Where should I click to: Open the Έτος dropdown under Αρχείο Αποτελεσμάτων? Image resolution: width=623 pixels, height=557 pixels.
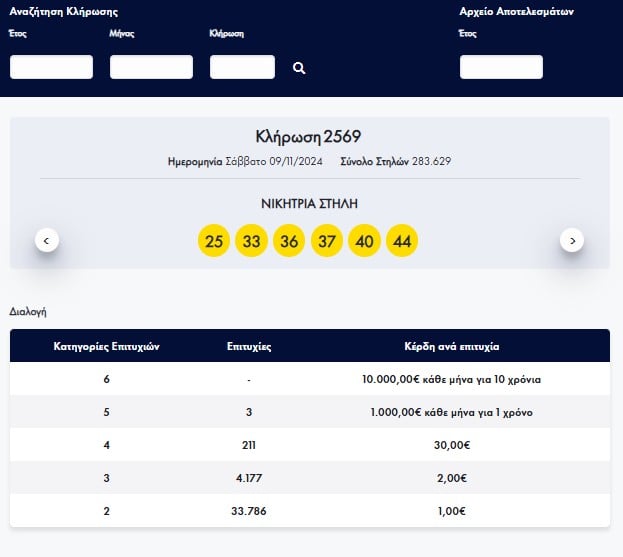pyautogui.click(x=501, y=67)
